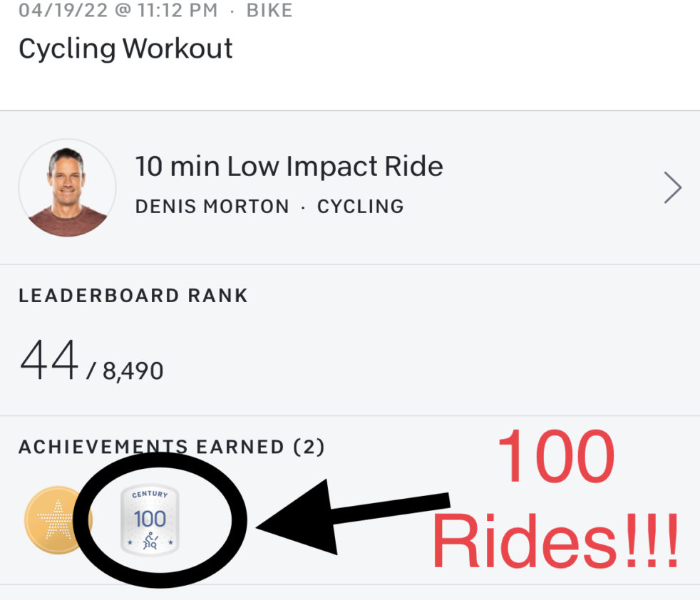This screenshot has width=700, height=600.
Task: Click the CYCLING category label
Action: (x=359, y=207)
